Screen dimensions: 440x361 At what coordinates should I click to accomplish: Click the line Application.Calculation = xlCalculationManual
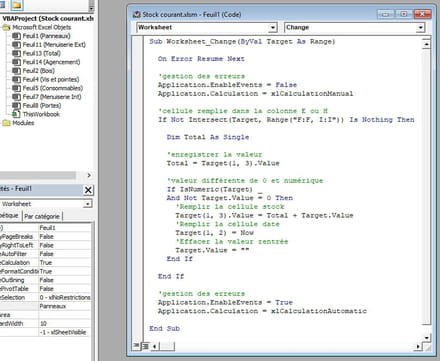pyautogui.click(x=255, y=93)
